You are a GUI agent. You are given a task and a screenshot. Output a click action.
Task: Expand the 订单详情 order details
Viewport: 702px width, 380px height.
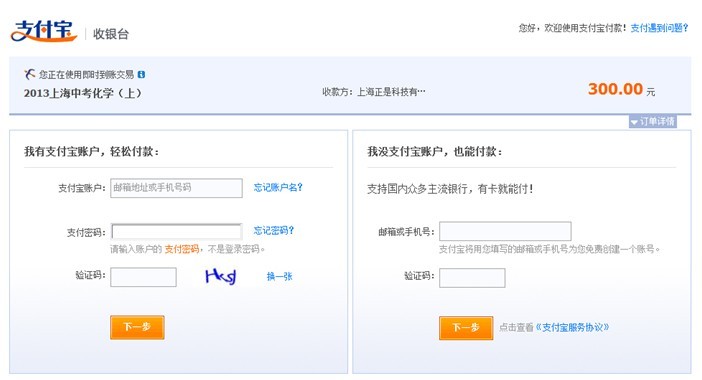tap(653, 121)
